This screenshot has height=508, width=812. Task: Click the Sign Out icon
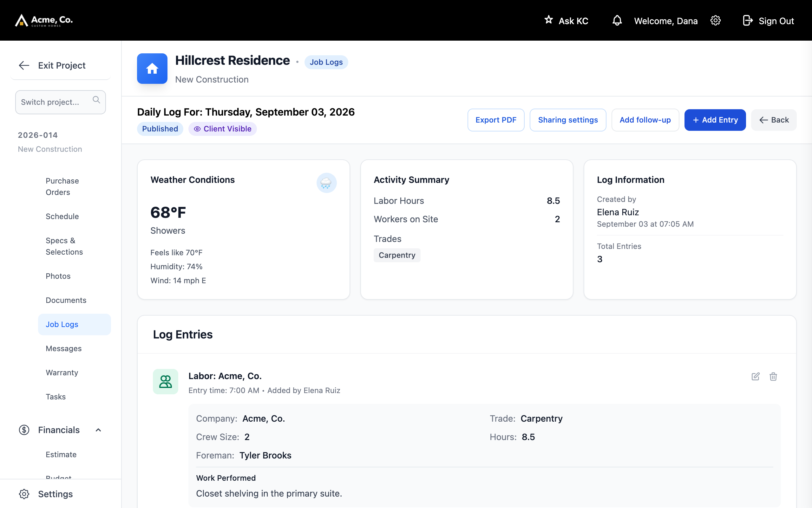click(748, 21)
